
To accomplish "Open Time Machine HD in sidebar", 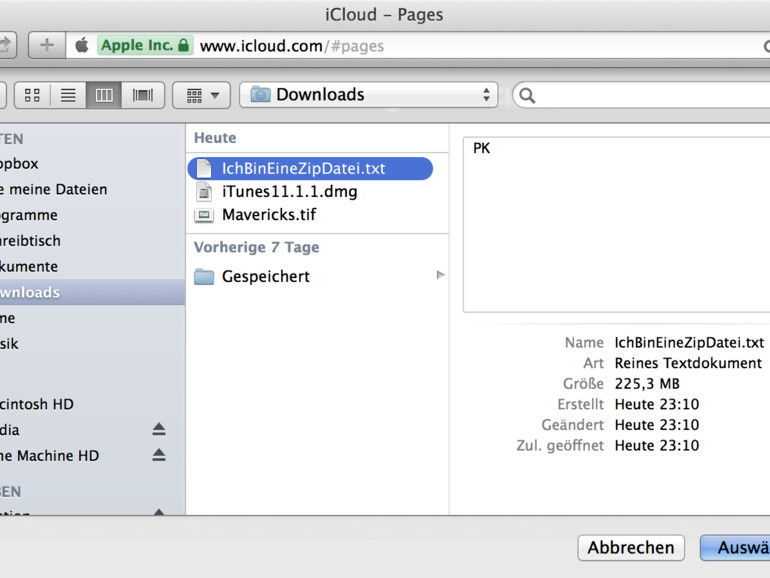I will pos(49,456).
